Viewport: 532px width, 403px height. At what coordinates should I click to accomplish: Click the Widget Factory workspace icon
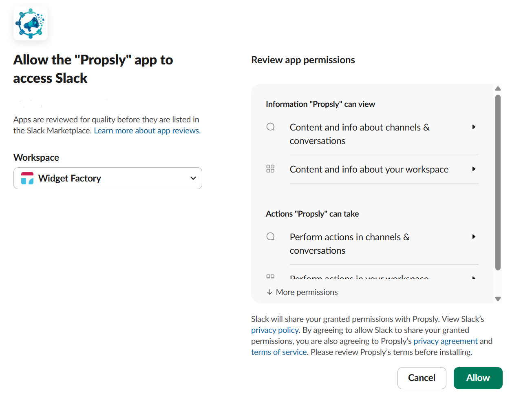coord(26,178)
